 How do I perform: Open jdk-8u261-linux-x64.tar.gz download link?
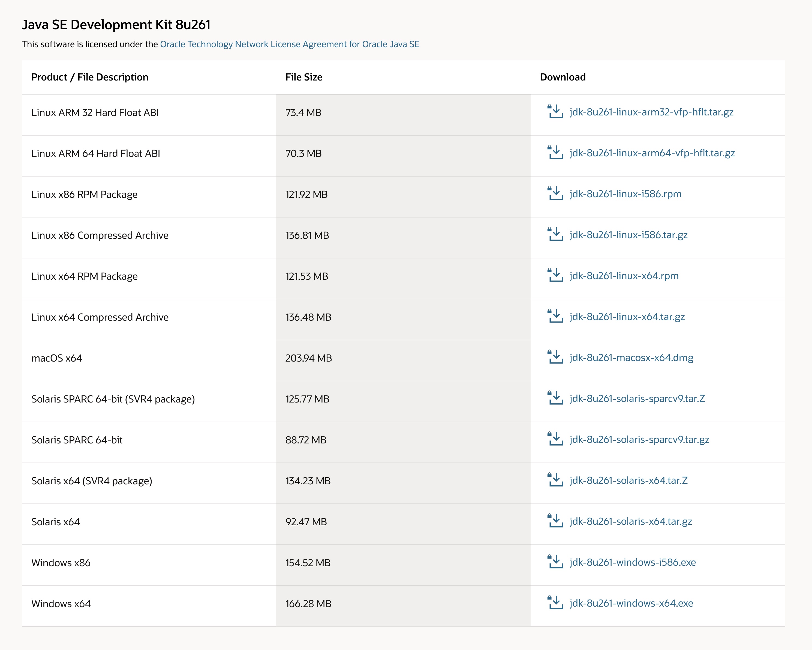tap(627, 317)
